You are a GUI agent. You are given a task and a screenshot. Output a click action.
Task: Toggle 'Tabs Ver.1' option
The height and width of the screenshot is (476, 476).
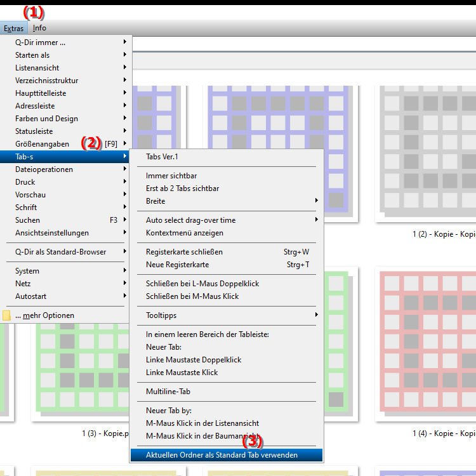(x=227, y=157)
